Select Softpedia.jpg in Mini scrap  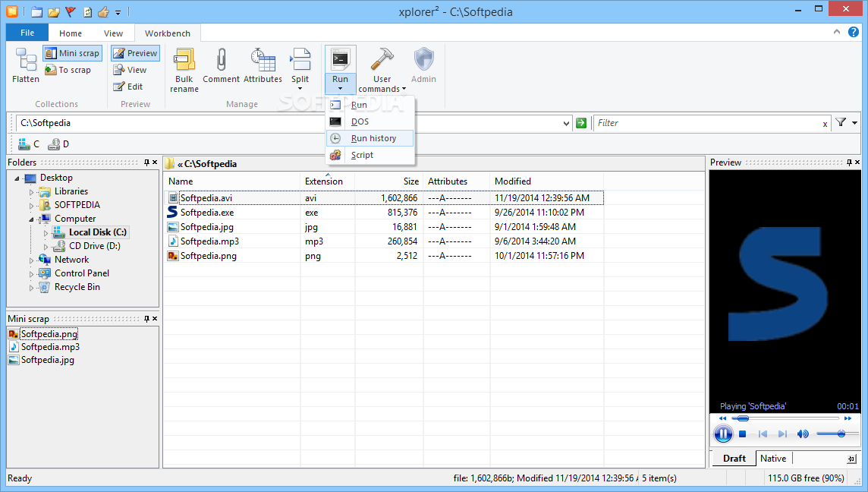(x=42, y=360)
